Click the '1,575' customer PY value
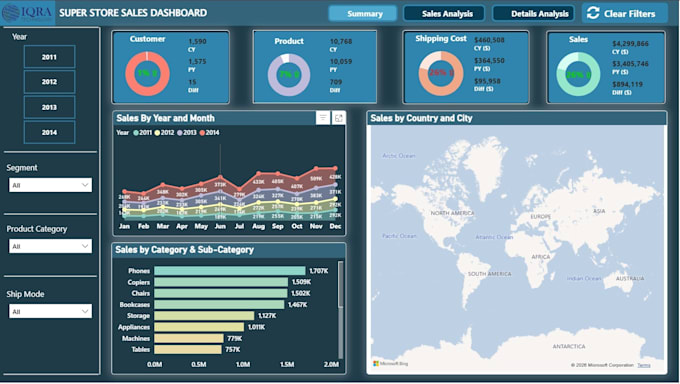680x384 pixels. (x=197, y=62)
